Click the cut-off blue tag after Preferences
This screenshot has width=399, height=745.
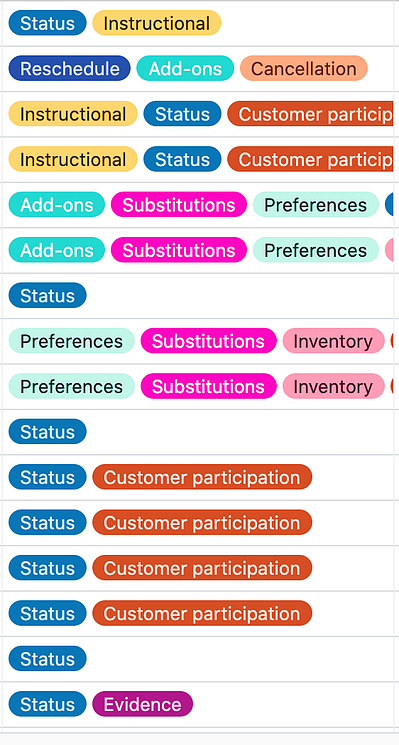tap(389, 205)
